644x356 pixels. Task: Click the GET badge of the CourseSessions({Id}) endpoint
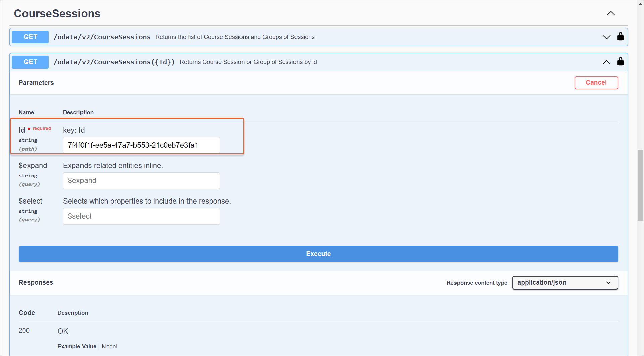tap(30, 62)
